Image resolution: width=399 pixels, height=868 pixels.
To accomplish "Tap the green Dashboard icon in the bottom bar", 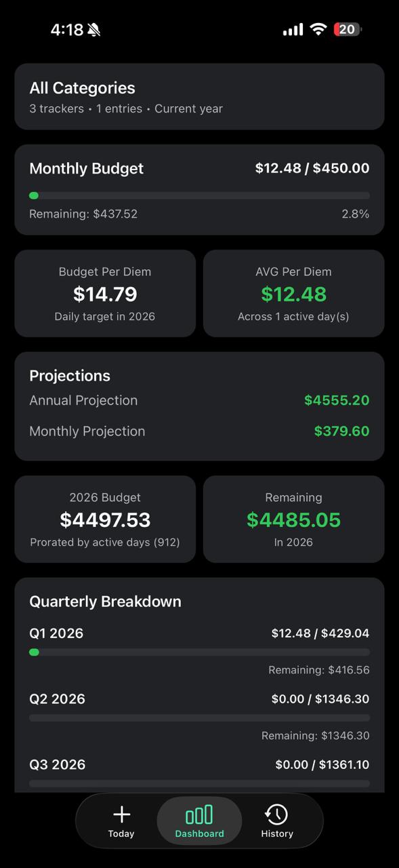I will click(199, 814).
